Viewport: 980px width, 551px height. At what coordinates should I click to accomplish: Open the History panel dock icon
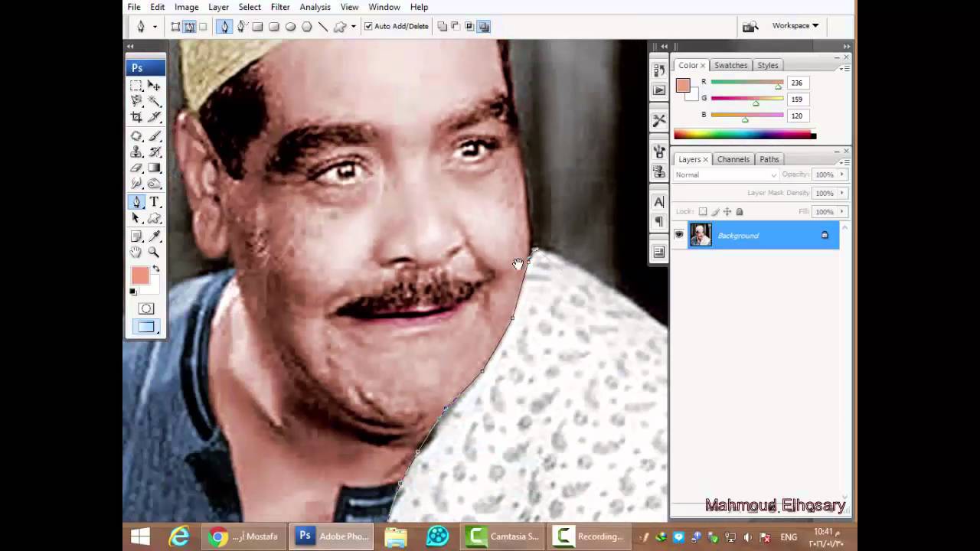659,70
